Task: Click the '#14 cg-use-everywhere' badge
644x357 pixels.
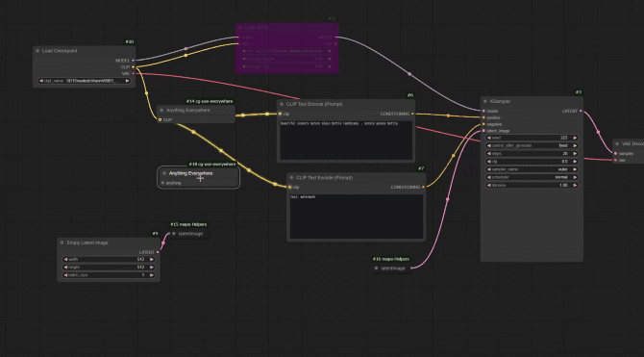Action: point(210,101)
